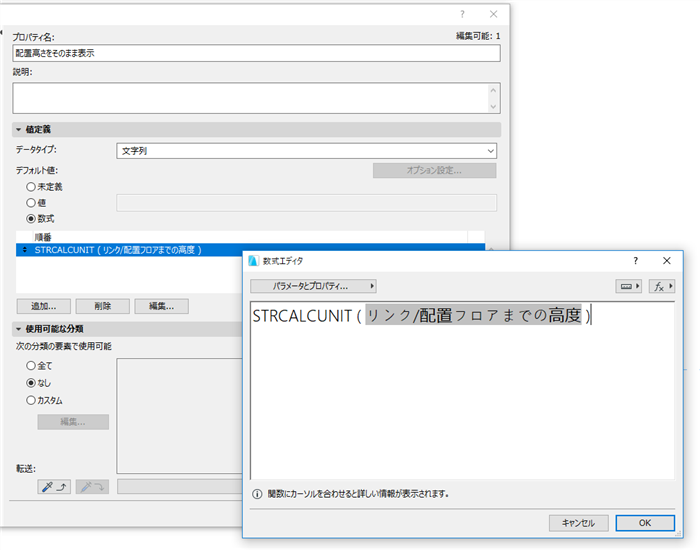Select the なし classification radio button
The width and height of the screenshot is (700, 550).
[x=31, y=383]
